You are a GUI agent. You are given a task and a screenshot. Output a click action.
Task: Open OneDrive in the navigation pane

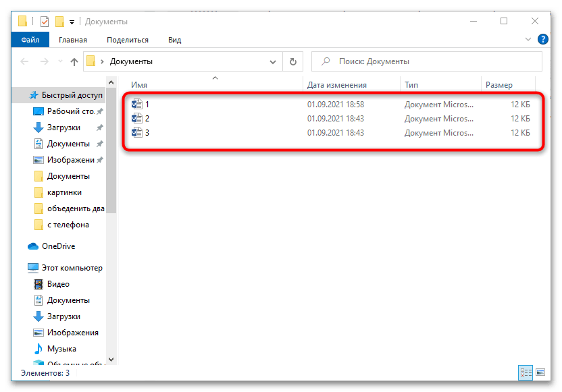pyautogui.click(x=57, y=246)
